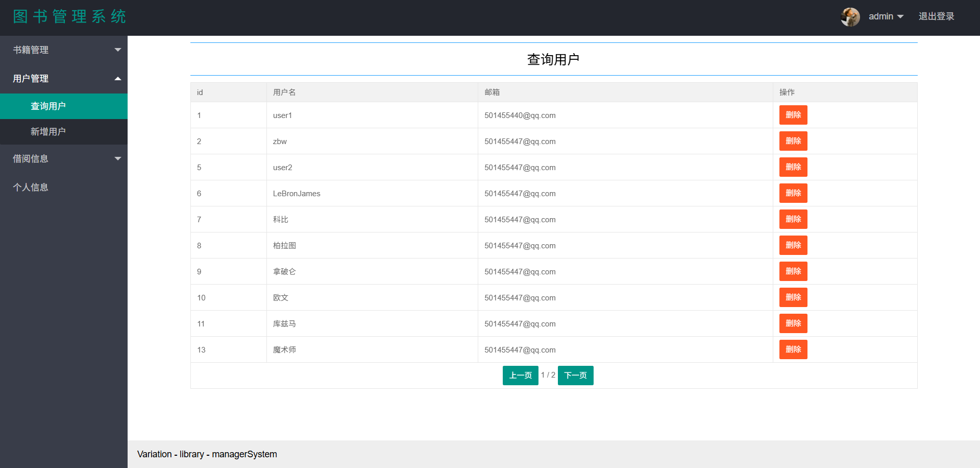980x468 pixels.
Task: Go to next page with 下一页
Action: (x=576, y=376)
